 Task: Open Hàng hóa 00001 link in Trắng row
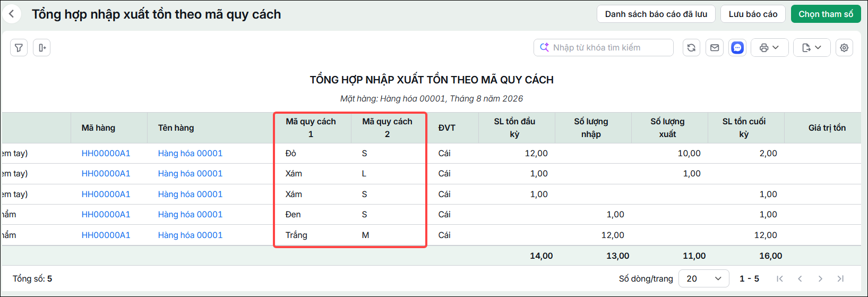pos(190,235)
